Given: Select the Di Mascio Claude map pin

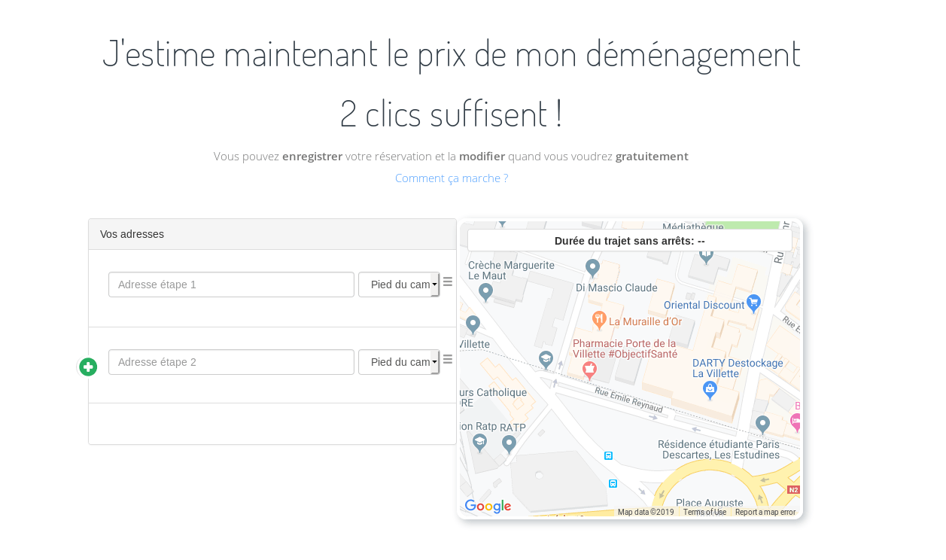Looking at the screenshot, I should pyautogui.click(x=592, y=267).
